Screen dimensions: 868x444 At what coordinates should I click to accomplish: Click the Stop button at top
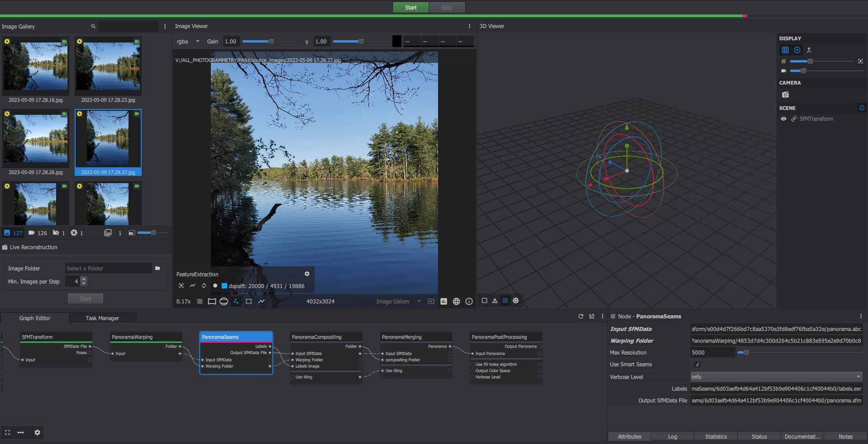pos(447,8)
